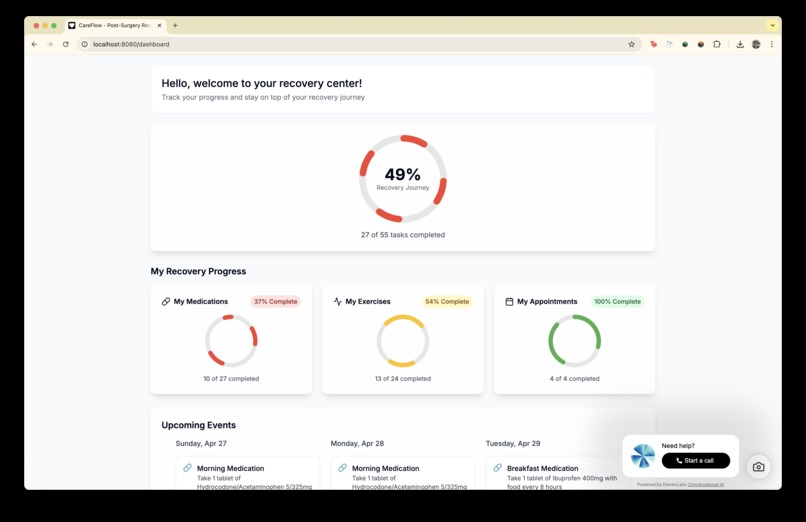Click the pill icon on Monday's Morning Medication
806x522 pixels.
(x=342, y=468)
